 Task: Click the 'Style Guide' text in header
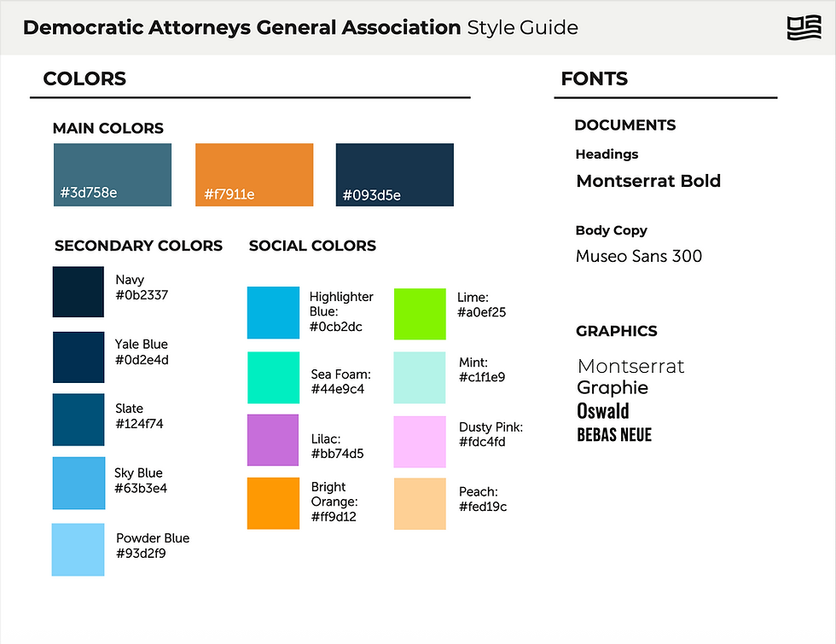click(522, 27)
